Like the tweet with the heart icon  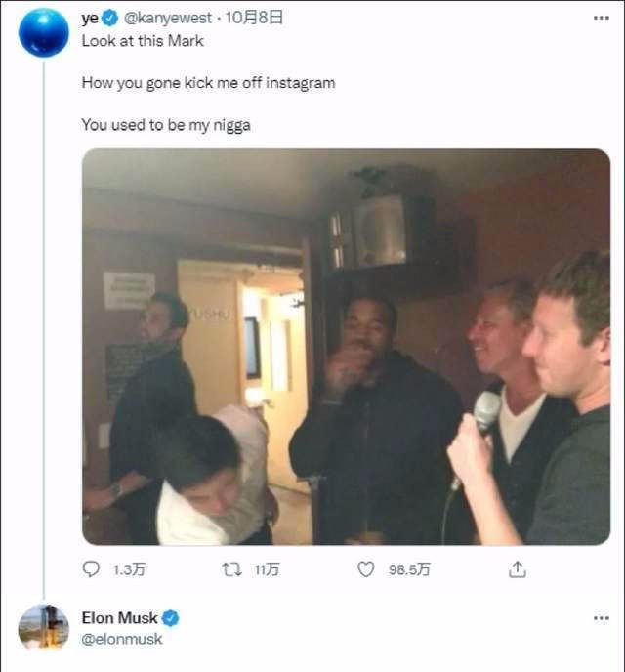tap(366, 568)
